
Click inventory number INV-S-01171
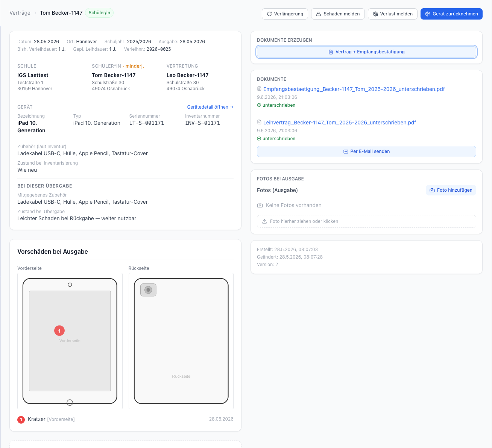click(203, 123)
